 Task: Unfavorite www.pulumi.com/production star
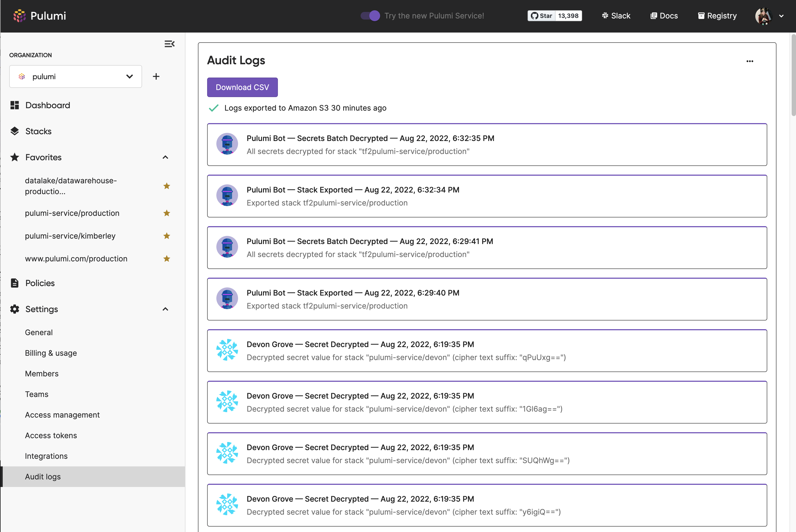pos(166,258)
